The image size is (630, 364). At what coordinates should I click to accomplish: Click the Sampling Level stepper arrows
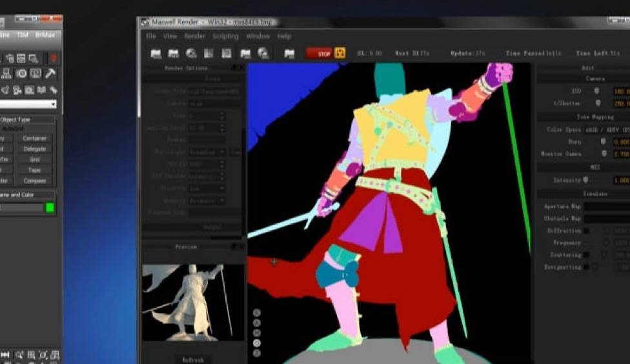[x=221, y=128]
